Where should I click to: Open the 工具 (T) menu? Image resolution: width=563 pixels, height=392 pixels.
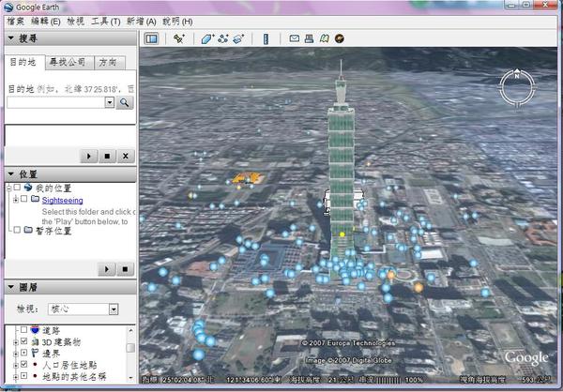click(x=105, y=22)
